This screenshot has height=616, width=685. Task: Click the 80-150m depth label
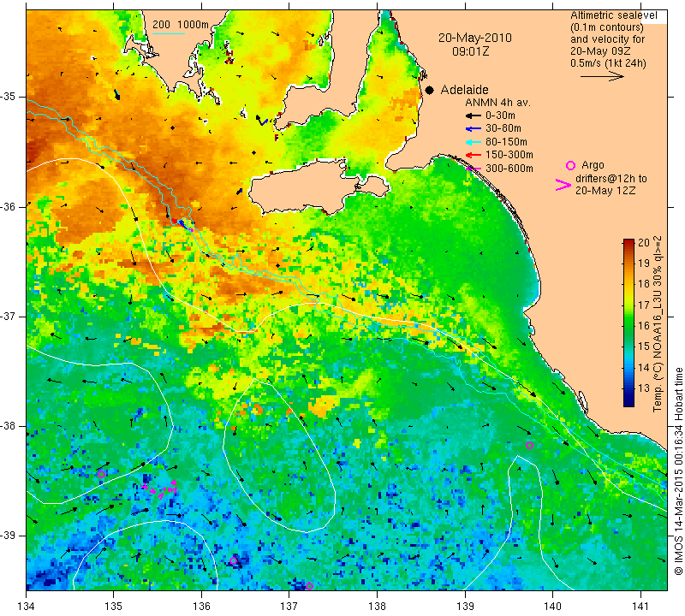506,142
